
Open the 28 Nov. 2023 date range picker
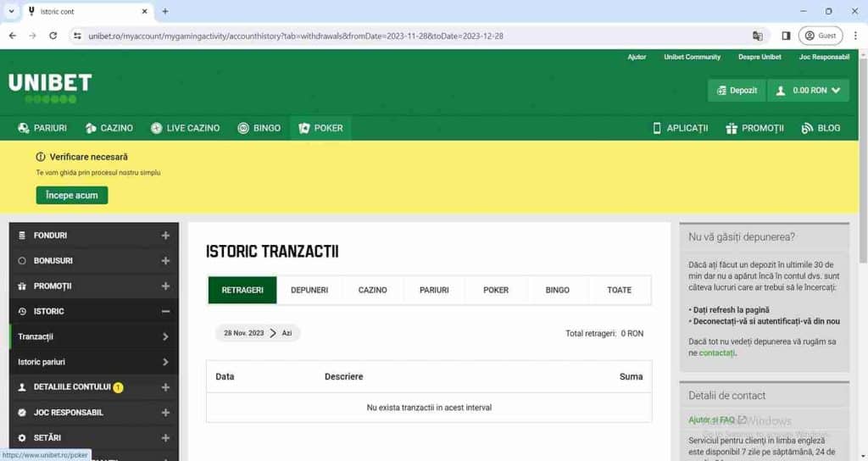tap(258, 333)
